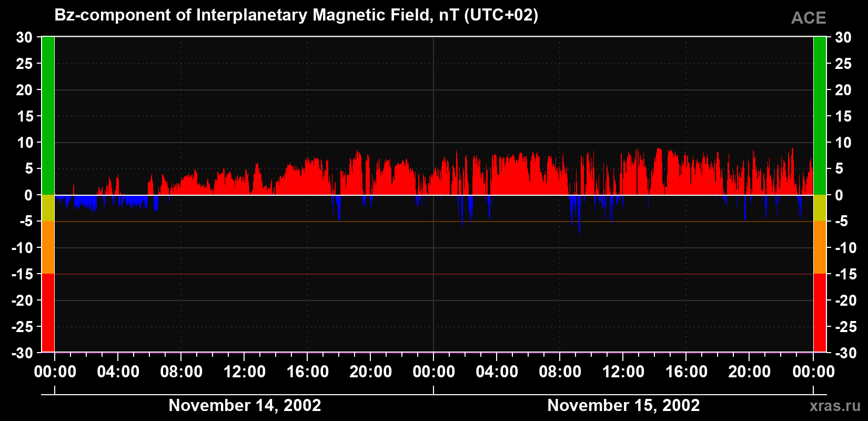
Task: Click the "10" value on the left axis
Action: [24, 143]
